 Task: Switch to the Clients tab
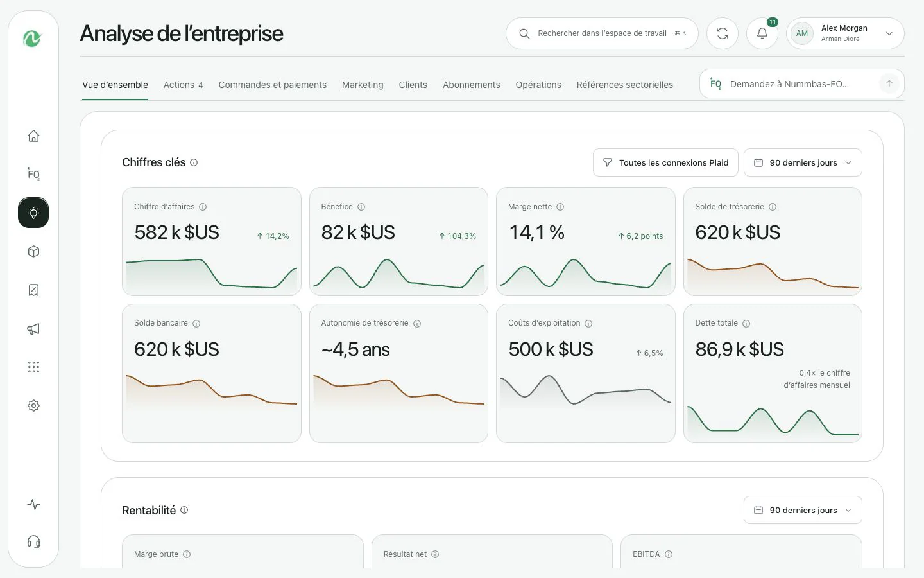click(413, 85)
